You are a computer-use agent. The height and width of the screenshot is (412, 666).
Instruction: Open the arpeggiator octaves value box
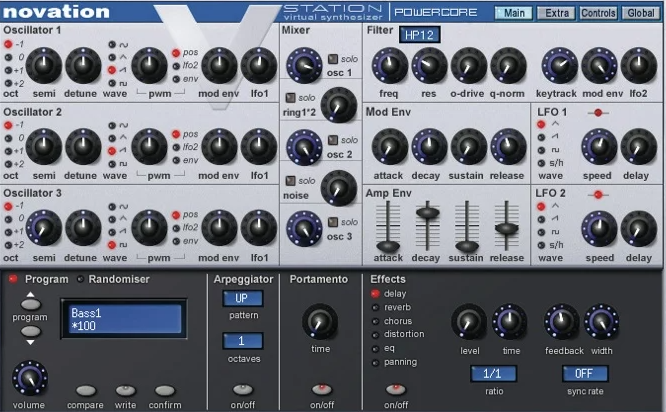point(243,341)
